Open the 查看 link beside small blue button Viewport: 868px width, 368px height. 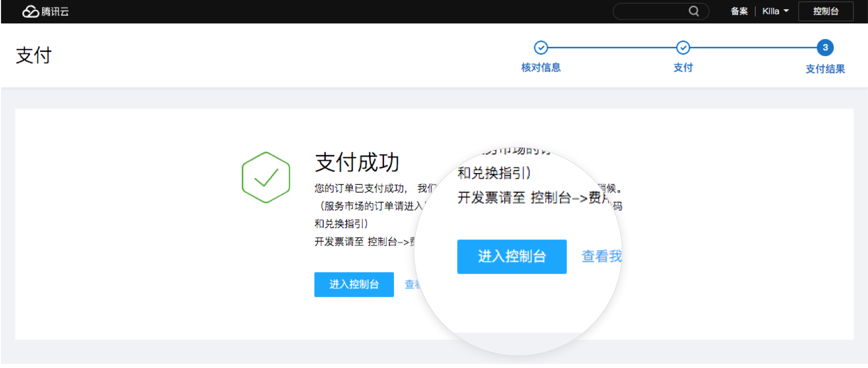click(x=411, y=284)
